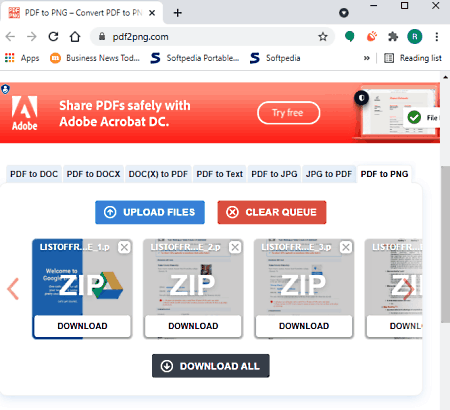Click the UPLOAD FILES button
Viewport: 450px width, 410px height.
tap(150, 212)
